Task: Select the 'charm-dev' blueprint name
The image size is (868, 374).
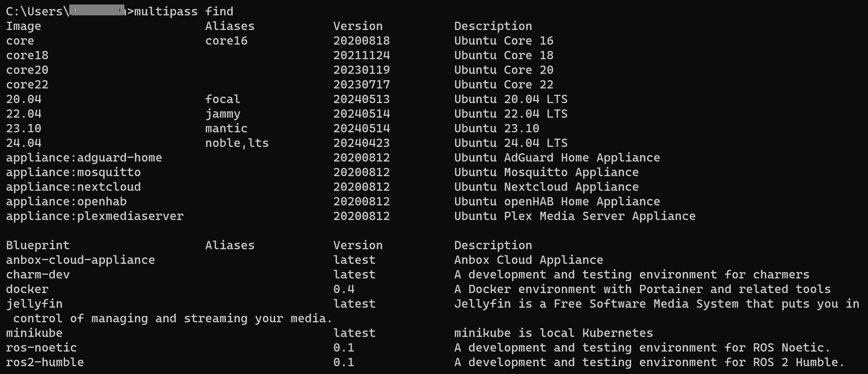Action: point(38,274)
